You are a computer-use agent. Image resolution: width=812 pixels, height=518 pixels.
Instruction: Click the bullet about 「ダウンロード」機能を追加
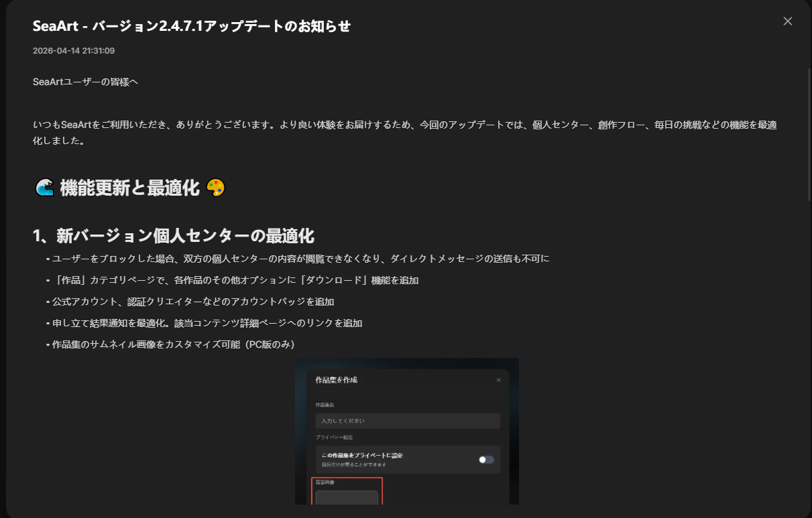[235, 280]
